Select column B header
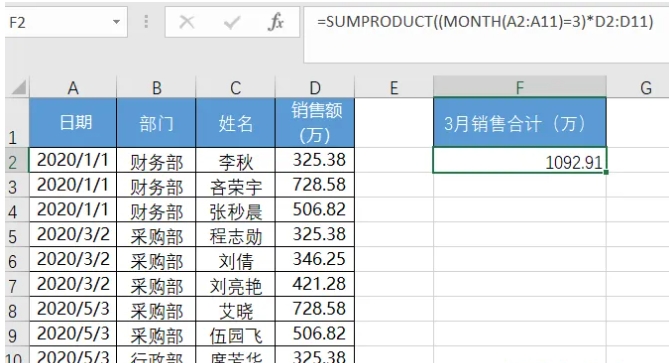The height and width of the screenshot is (363, 669). [156, 87]
